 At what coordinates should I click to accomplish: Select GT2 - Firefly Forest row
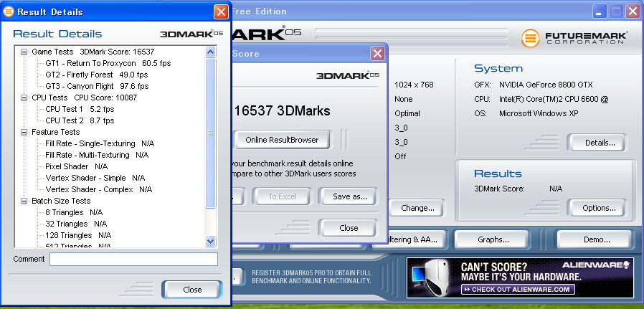click(97, 75)
